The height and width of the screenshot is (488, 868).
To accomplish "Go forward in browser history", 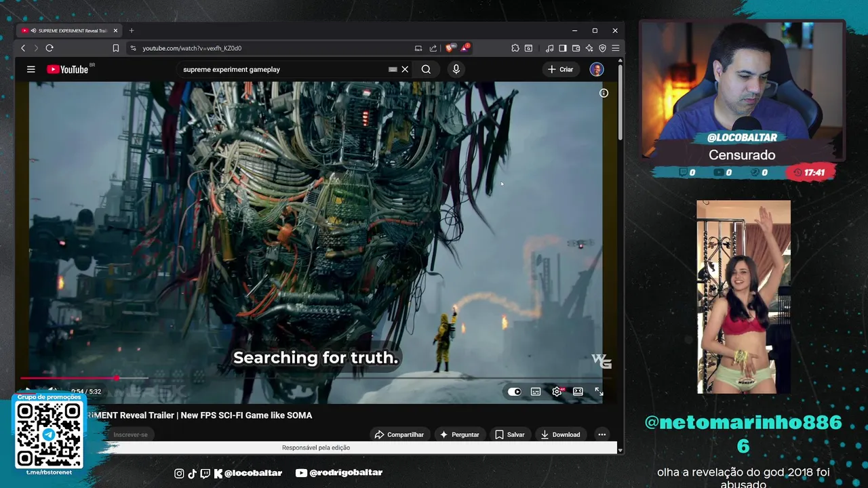I will [x=35, y=48].
